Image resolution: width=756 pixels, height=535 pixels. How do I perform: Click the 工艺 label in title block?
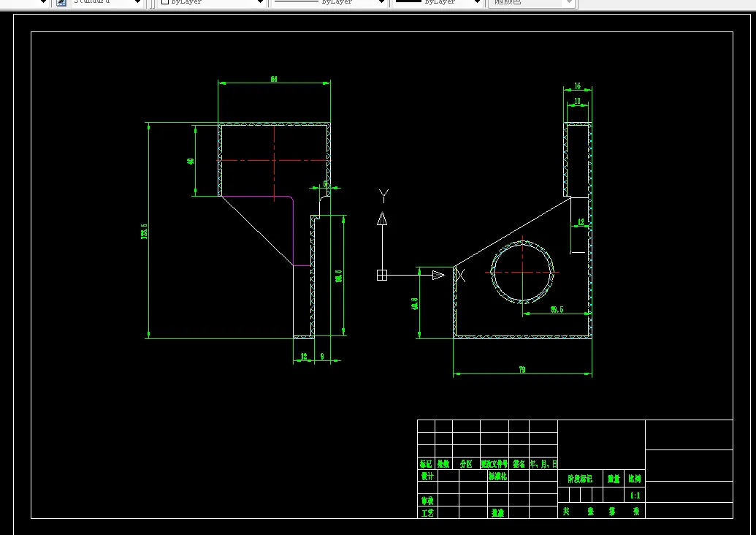pos(427,513)
